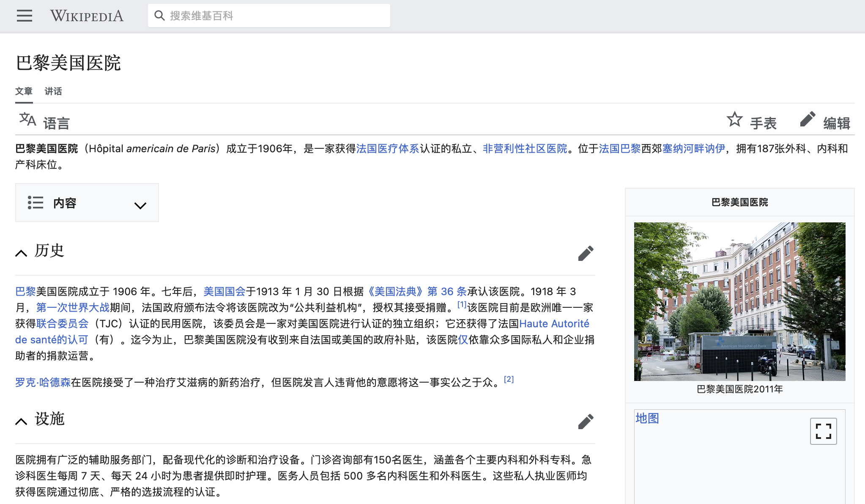865x504 pixels.
Task: Collapse the 历史 section
Action: pos(21,253)
